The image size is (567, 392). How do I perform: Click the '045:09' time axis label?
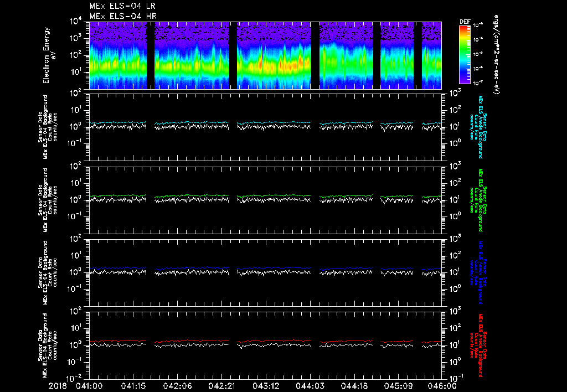click(398, 386)
